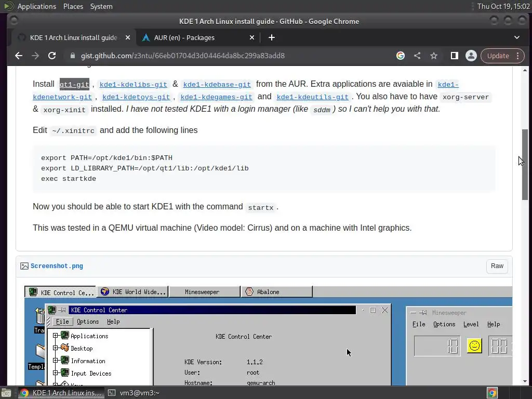This screenshot has width=532, height=399.
Task: Select KDE 1 Arch Linux taskbar window button
Action: [60, 393]
